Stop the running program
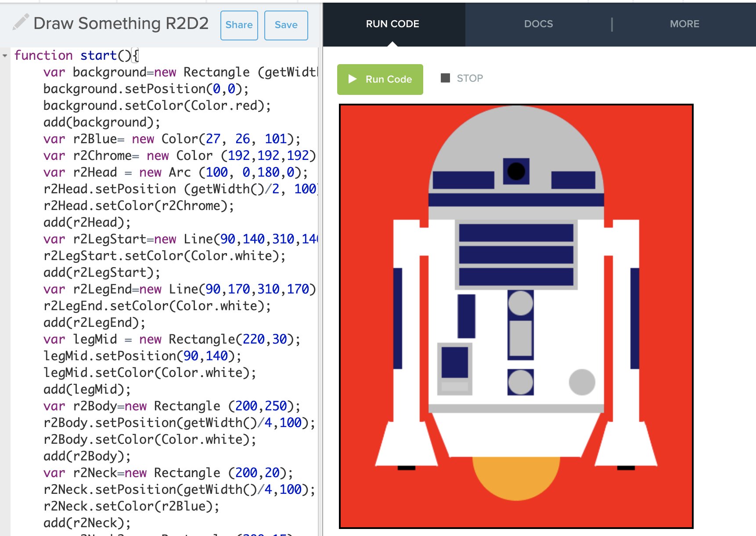756x536 pixels. [462, 78]
